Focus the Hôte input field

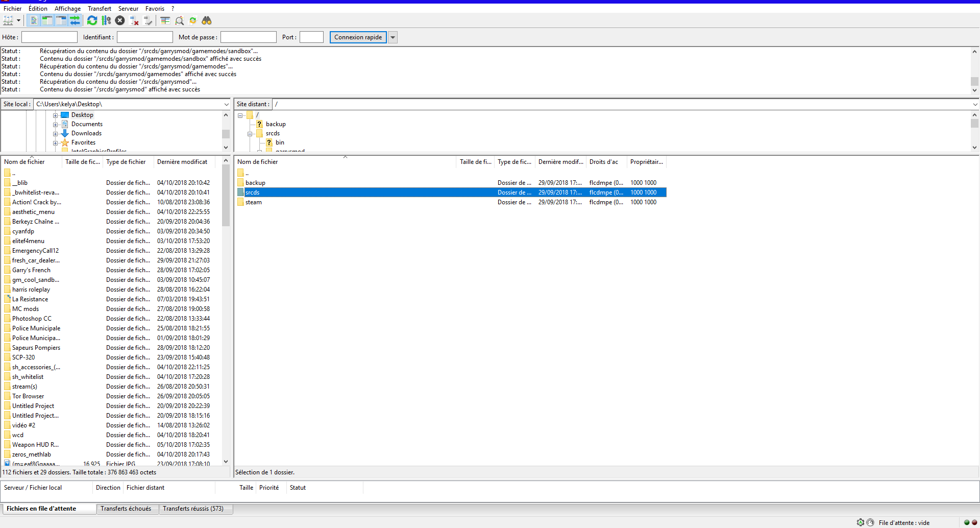pos(50,37)
